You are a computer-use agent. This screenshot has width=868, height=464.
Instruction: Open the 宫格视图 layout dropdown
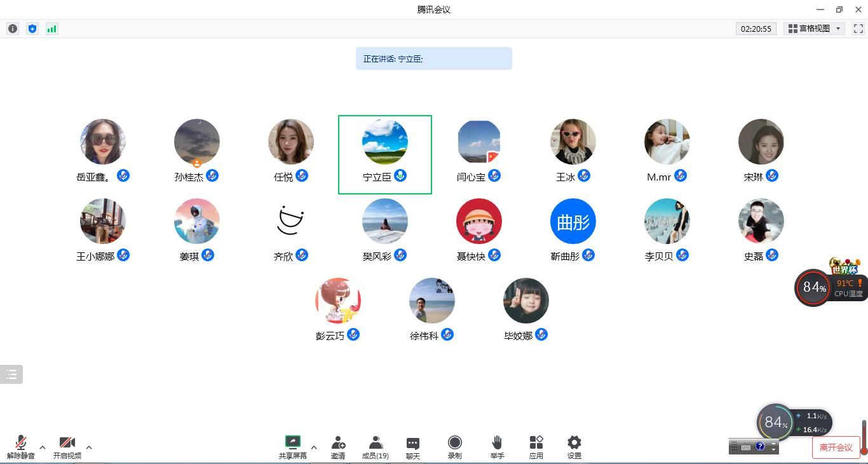[x=815, y=29]
